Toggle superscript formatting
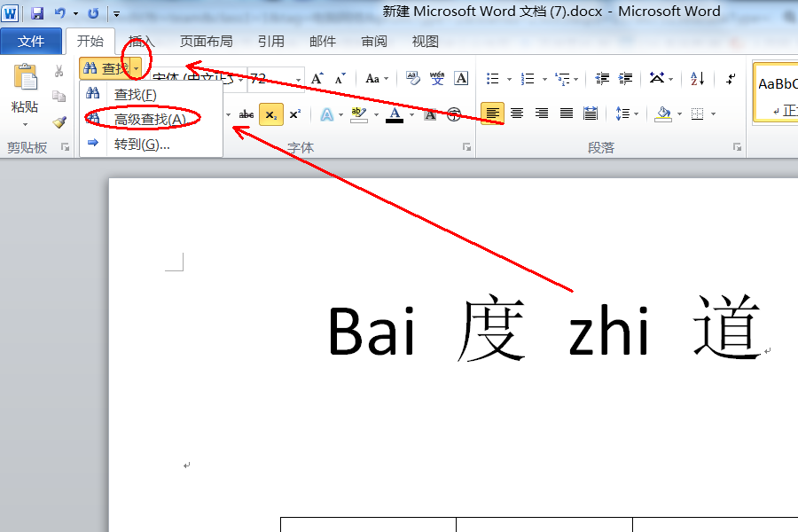The image size is (798, 532). (295, 114)
